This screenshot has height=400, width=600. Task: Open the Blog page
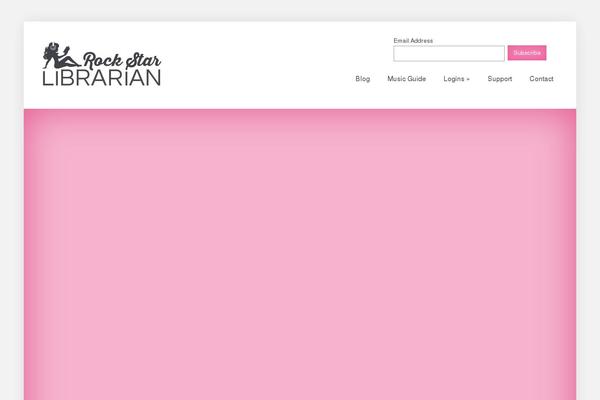pos(362,79)
